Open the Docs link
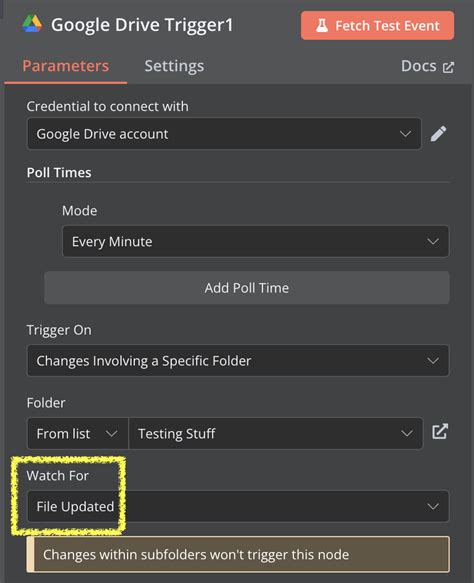Viewport: 474px width, 583px height. pyautogui.click(x=428, y=66)
